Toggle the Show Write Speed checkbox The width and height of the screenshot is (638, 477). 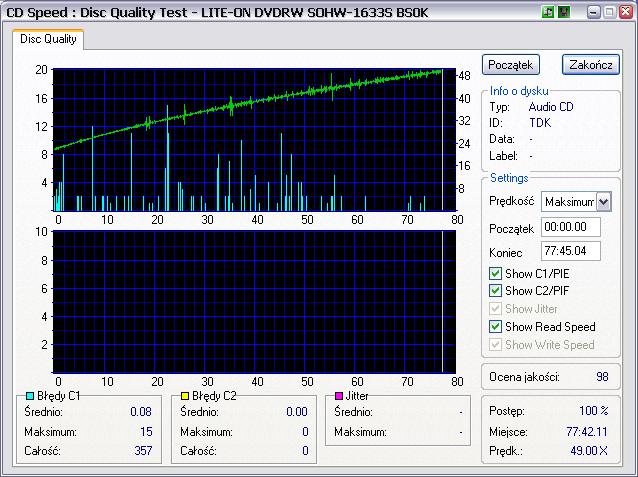495,345
